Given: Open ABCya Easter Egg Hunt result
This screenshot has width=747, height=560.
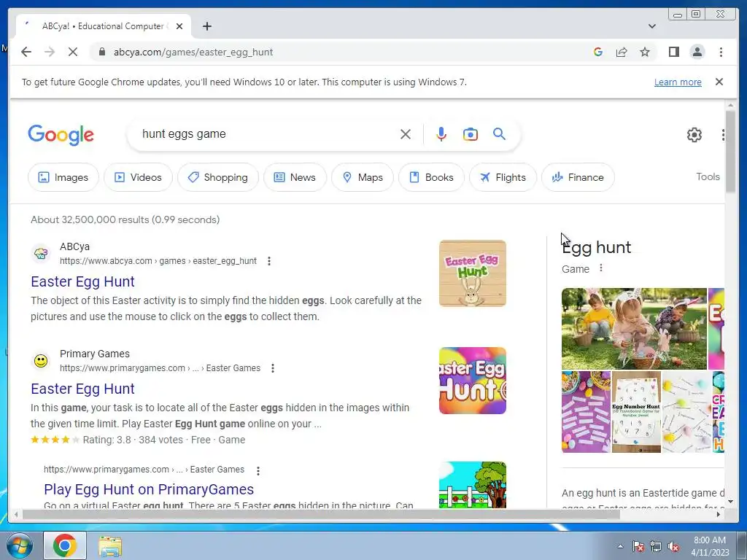Looking at the screenshot, I should (82, 281).
